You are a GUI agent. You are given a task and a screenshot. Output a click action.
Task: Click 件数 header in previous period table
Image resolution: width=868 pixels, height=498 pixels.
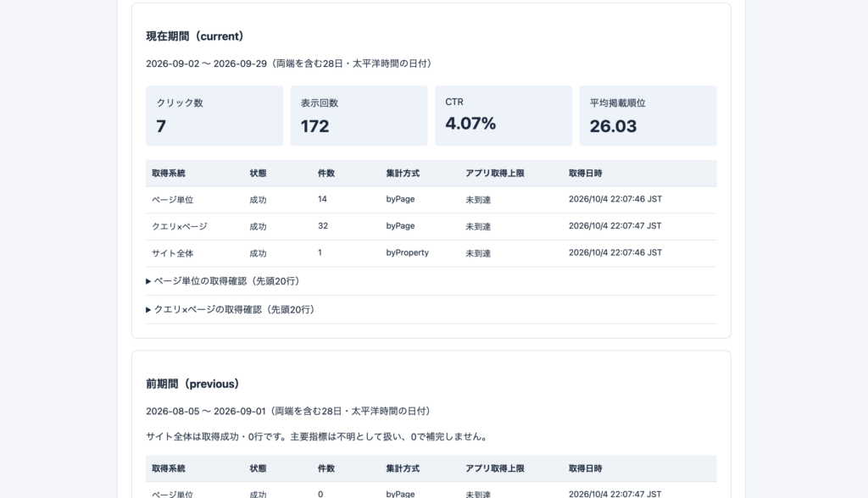coord(326,468)
